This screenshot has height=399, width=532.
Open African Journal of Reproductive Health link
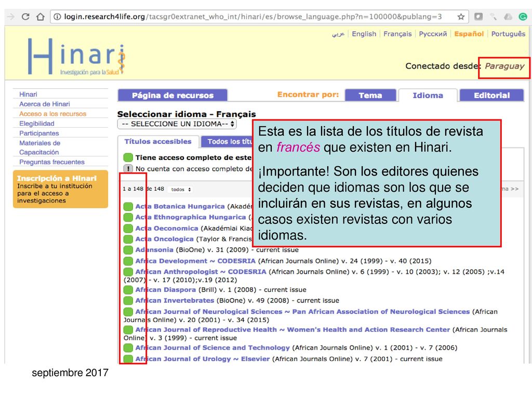tap(292, 330)
